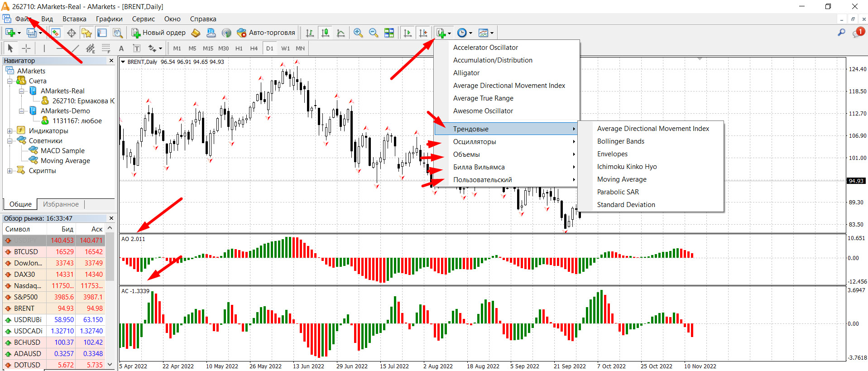Expand the Скрипты tree node
Image resolution: width=868 pixels, height=371 pixels.
(x=10, y=171)
